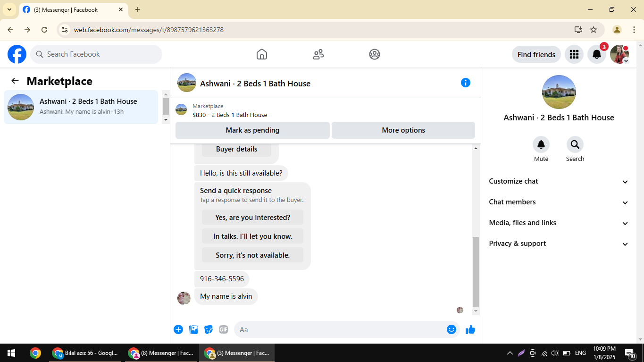Screen dimensions: 644x362
Task: Open taskbar volume control
Action: [555, 353]
